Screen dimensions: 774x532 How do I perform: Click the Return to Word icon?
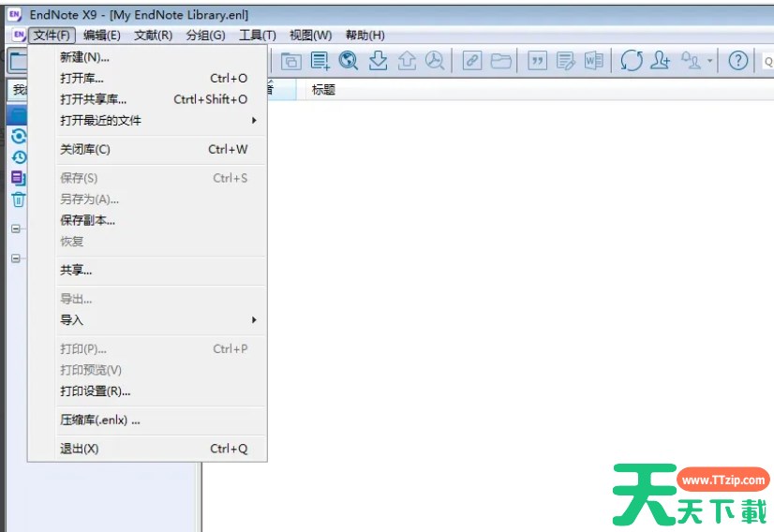pyautogui.click(x=593, y=61)
